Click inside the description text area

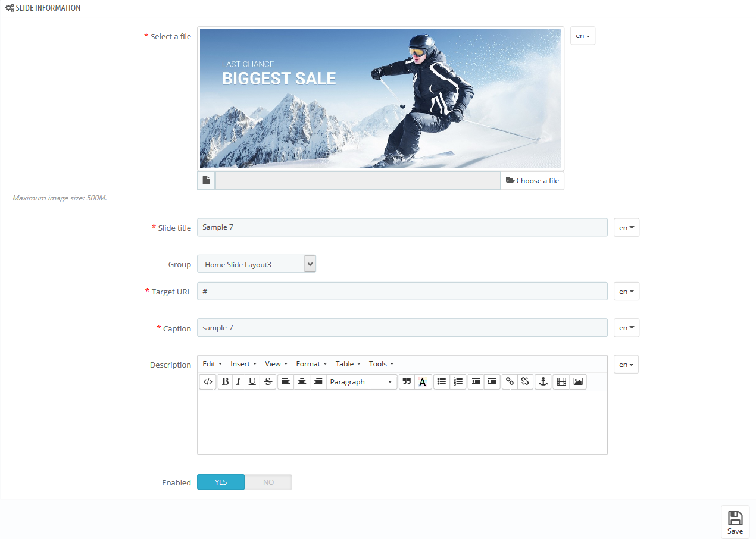pos(402,422)
